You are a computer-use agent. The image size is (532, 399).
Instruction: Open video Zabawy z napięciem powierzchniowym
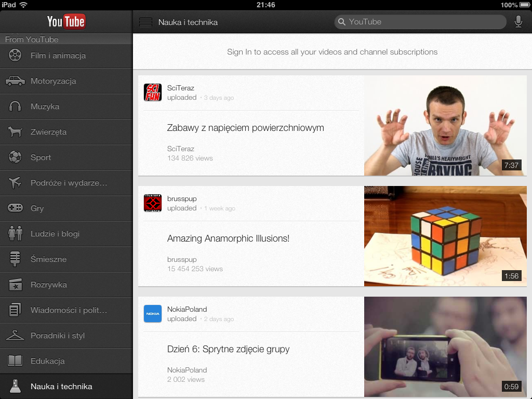point(245,128)
